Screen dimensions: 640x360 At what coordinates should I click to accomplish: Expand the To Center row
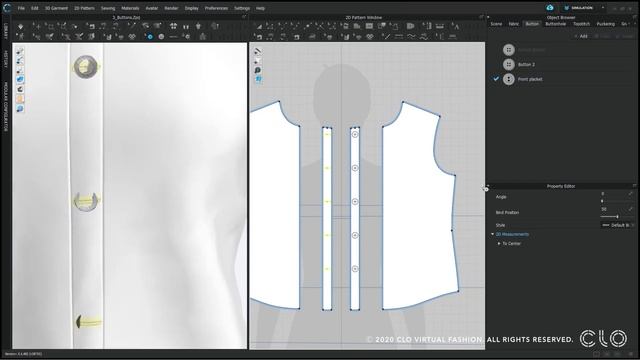pos(499,244)
